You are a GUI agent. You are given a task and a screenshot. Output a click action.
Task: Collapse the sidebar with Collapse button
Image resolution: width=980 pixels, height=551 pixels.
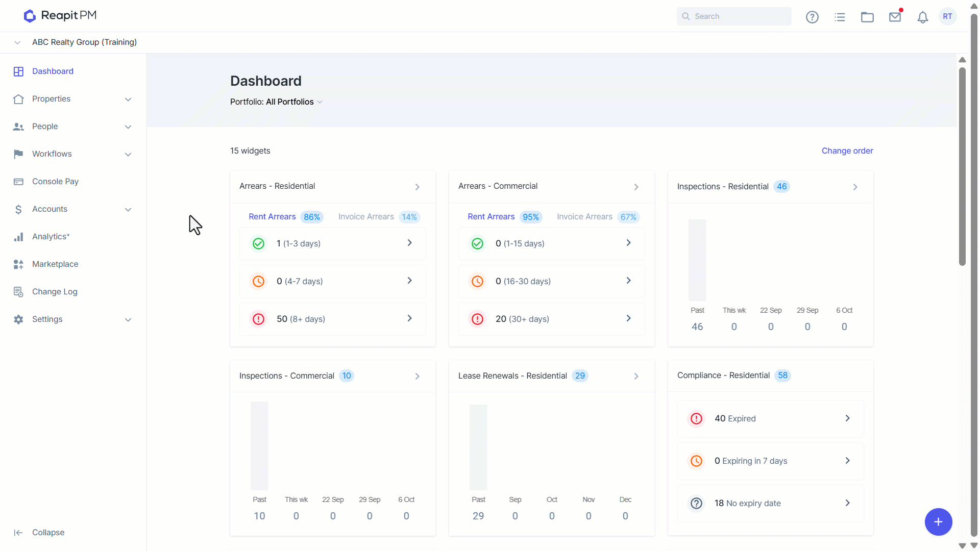tap(39, 533)
